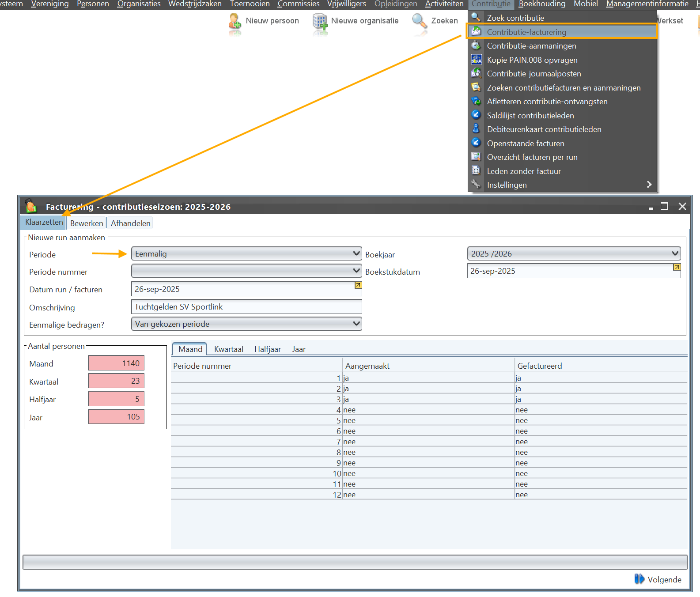700x597 pixels.
Task: Click the Gefactureerd column header
Action: pyautogui.click(x=601, y=366)
